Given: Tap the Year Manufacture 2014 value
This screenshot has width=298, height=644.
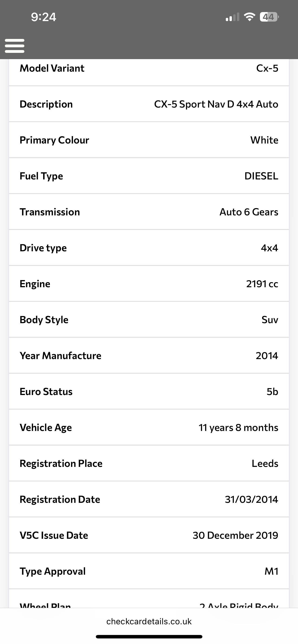Looking at the screenshot, I should click(267, 356).
